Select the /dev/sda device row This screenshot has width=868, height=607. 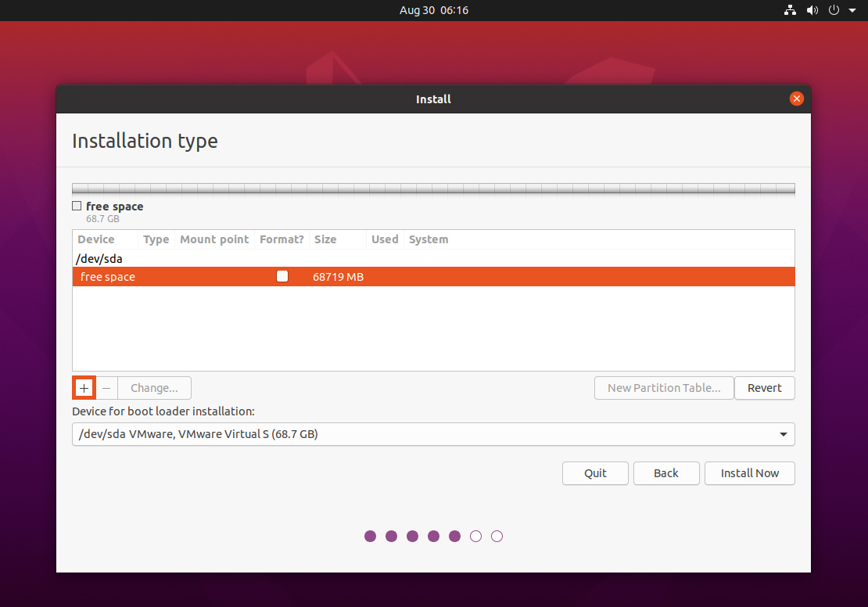coord(433,259)
